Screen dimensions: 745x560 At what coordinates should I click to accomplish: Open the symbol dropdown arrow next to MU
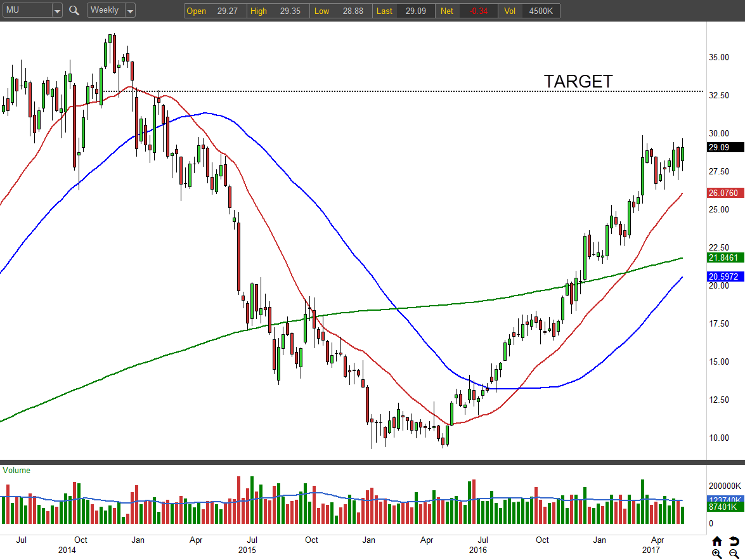[57, 10]
